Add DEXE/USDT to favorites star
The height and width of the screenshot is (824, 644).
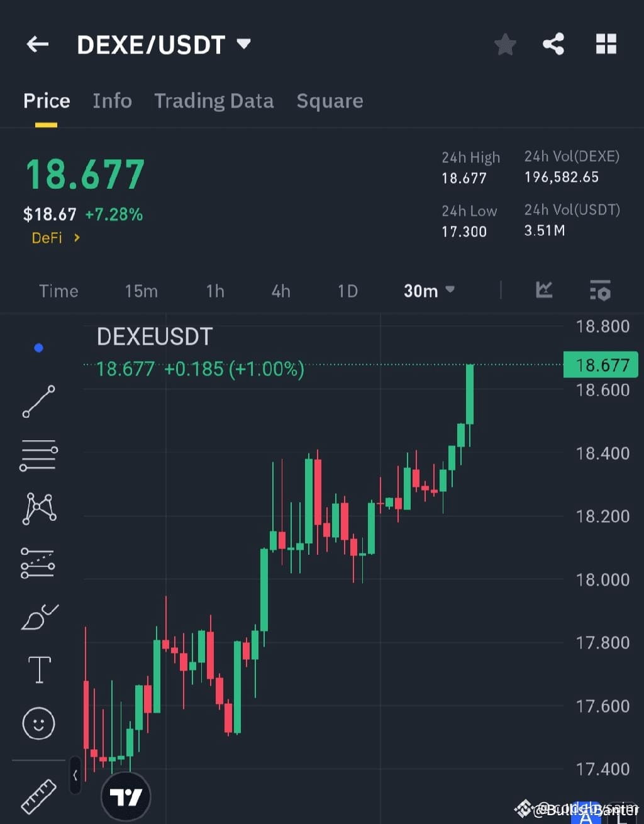tap(505, 45)
